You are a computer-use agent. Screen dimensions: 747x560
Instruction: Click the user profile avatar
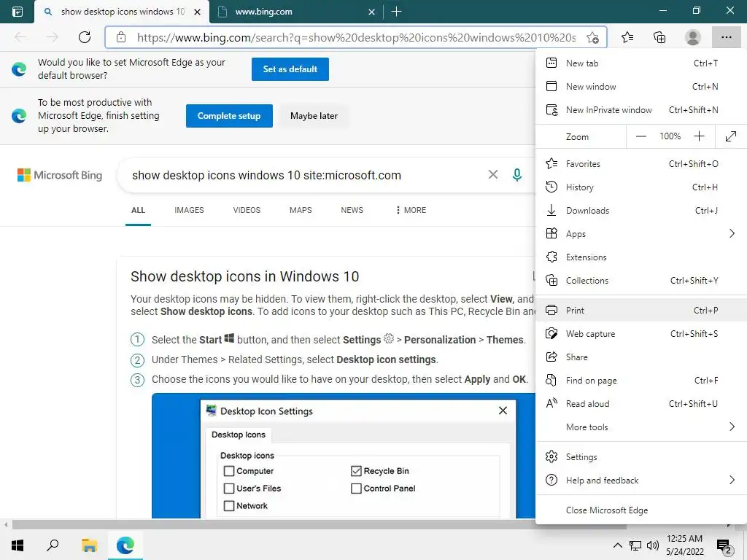tap(693, 37)
